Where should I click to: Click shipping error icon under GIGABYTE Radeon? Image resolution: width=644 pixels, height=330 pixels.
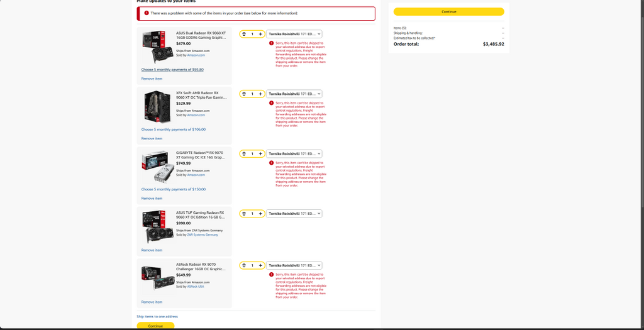(x=272, y=163)
